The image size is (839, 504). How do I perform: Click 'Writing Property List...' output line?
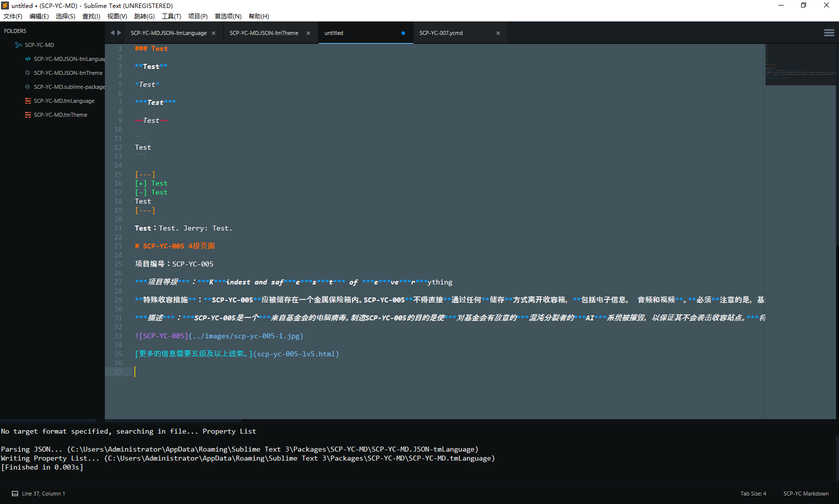coord(248,458)
